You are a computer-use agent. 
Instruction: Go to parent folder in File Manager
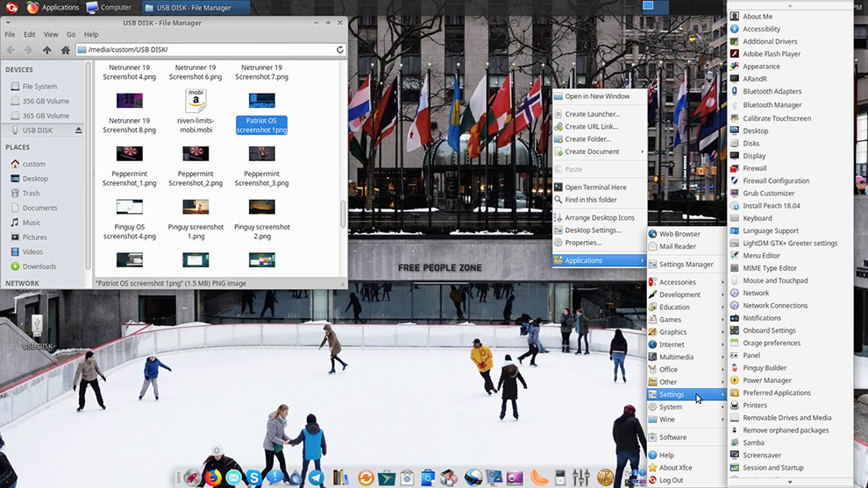pos(47,50)
